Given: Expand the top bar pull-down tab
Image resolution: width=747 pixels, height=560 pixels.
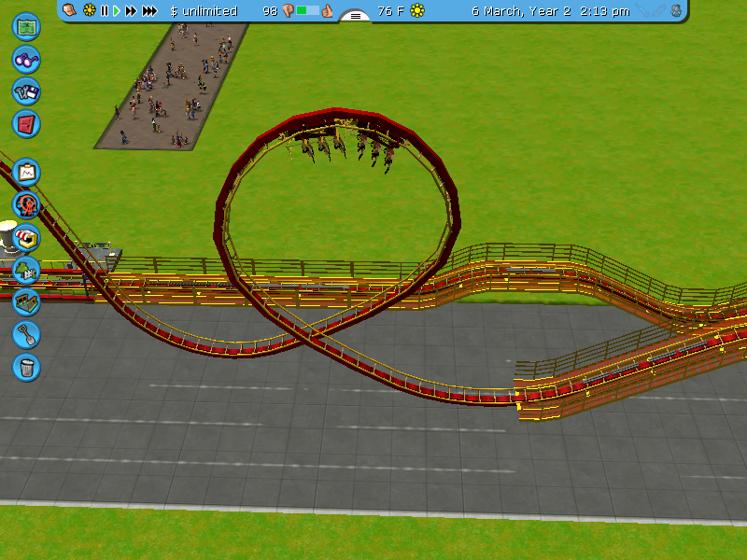Looking at the screenshot, I should (x=356, y=16).
